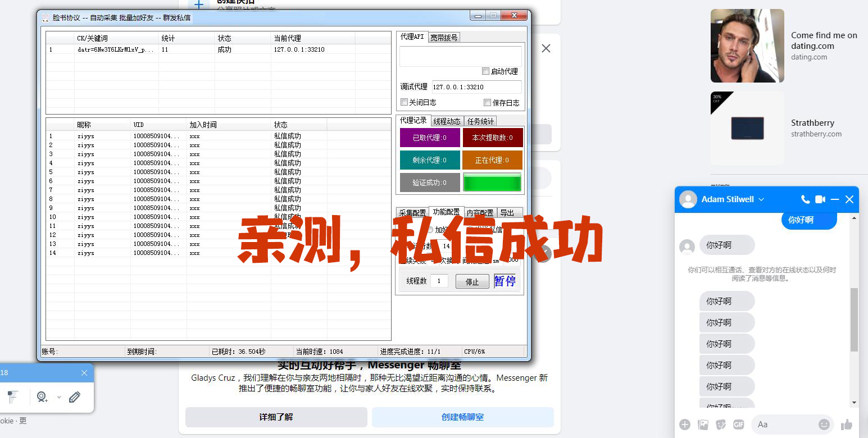This screenshot has width=868, height=438.
Task: Open the dropdown arrow beside the webcam icon
Action: pyautogui.click(x=59, y=397)
